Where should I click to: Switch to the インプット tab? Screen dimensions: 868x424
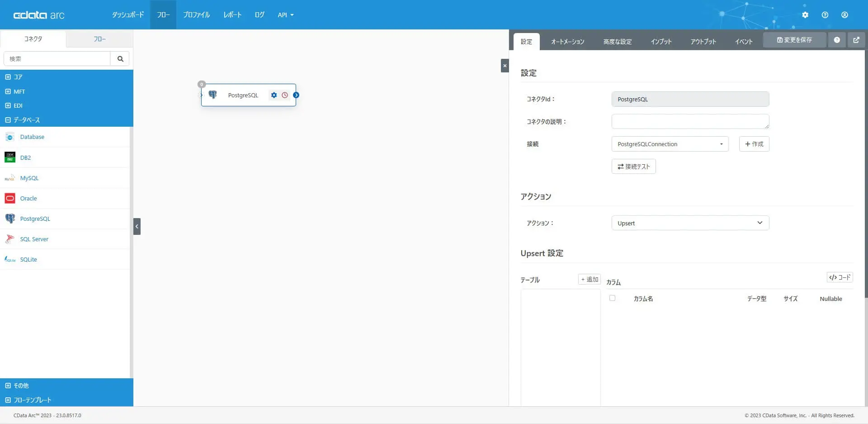pyautogui.click(x=661, y=42)
